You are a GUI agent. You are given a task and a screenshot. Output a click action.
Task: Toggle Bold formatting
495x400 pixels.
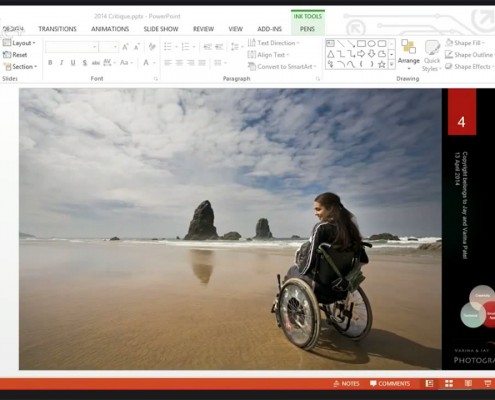[50, 62]
